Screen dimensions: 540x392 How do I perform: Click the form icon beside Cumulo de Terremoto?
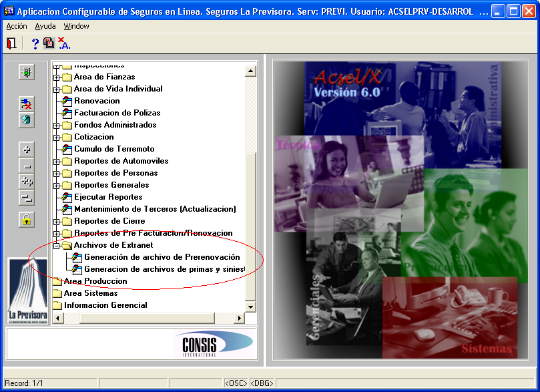pyautogui.click(x=67, y=149)
